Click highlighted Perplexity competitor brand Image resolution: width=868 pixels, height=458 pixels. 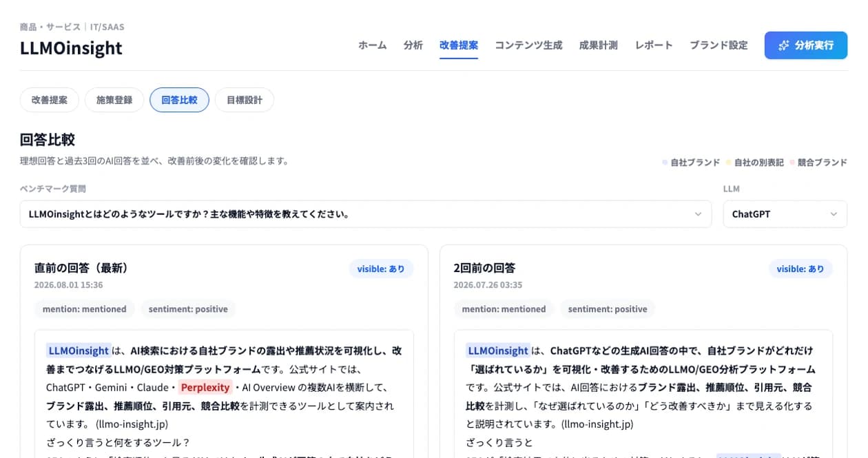coord(205,387)
